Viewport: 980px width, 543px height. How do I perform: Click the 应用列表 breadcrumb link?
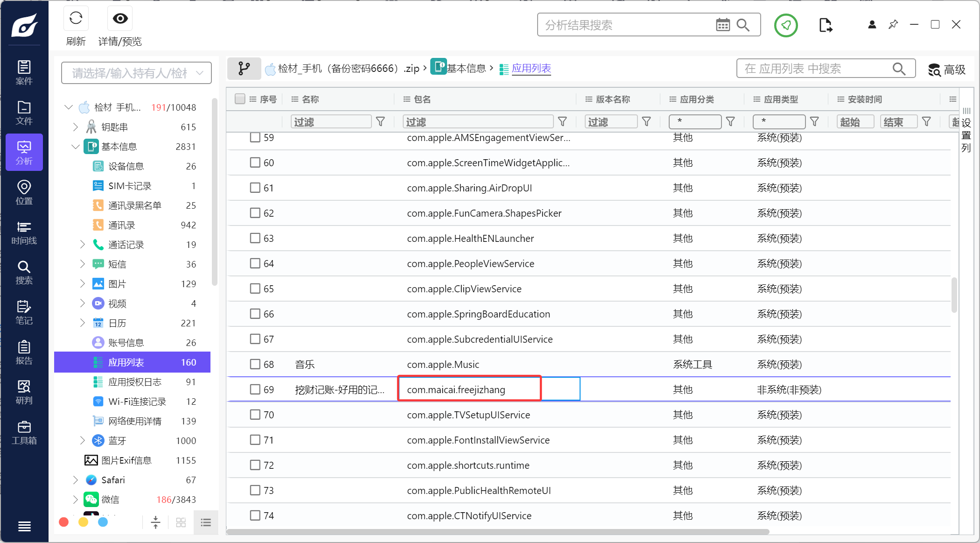(x=531, y=69)
